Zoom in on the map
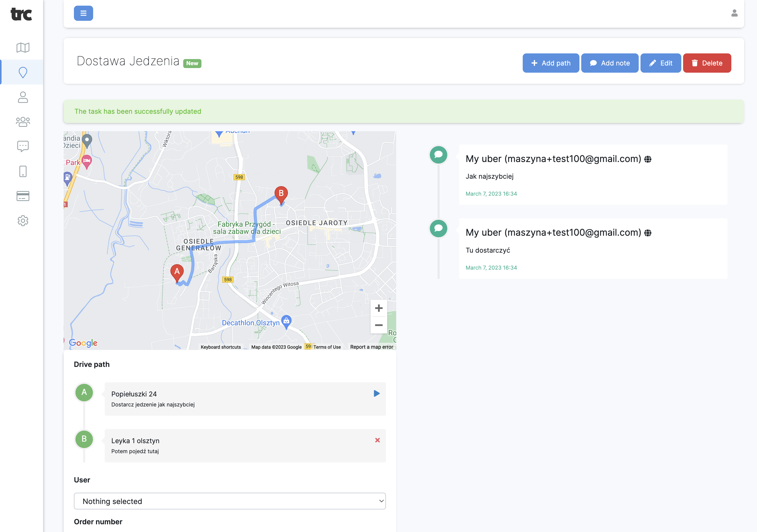The image size is (757, 532). [x=378, y=308]
